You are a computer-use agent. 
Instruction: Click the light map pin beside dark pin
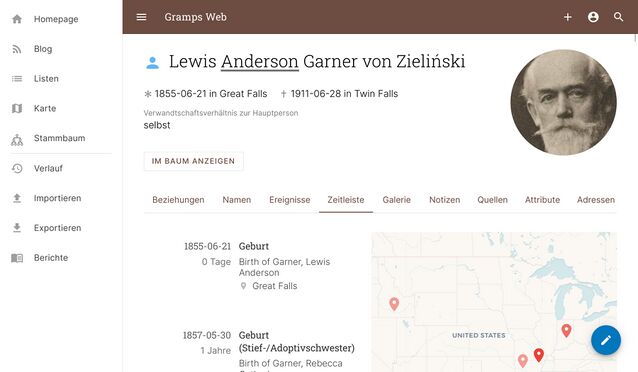(x=523, y=361)
